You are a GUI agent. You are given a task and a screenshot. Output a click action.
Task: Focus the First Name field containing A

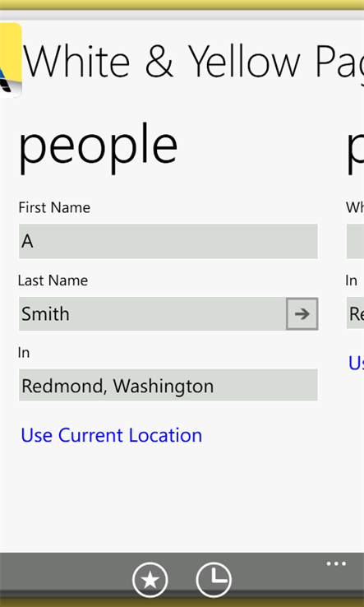click(x=168, y=241)
